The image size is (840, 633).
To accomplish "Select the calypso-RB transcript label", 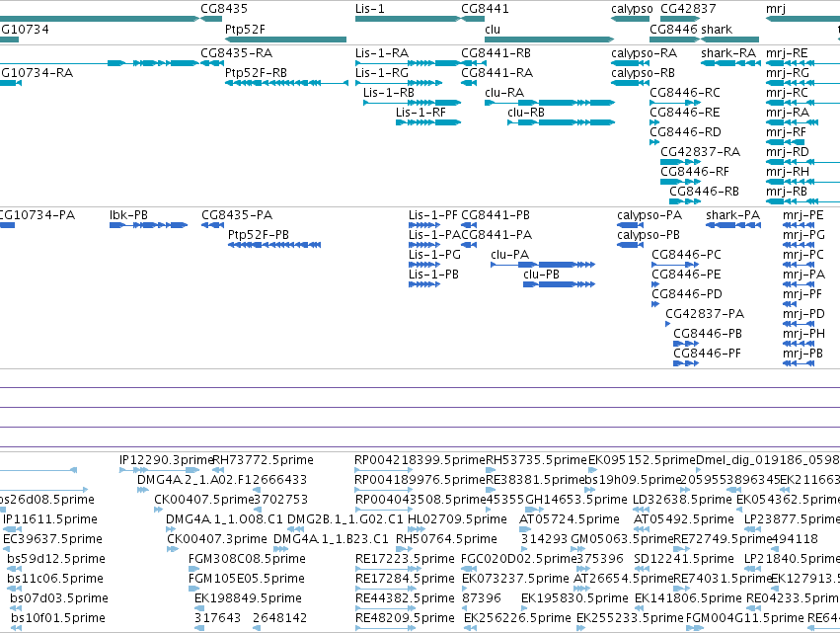I will click(x=643, y=73).
